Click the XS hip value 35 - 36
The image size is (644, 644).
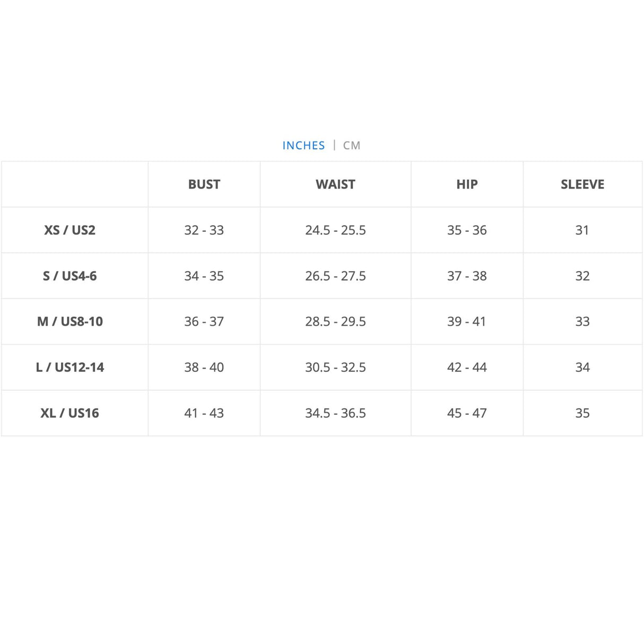coord(467,230)
